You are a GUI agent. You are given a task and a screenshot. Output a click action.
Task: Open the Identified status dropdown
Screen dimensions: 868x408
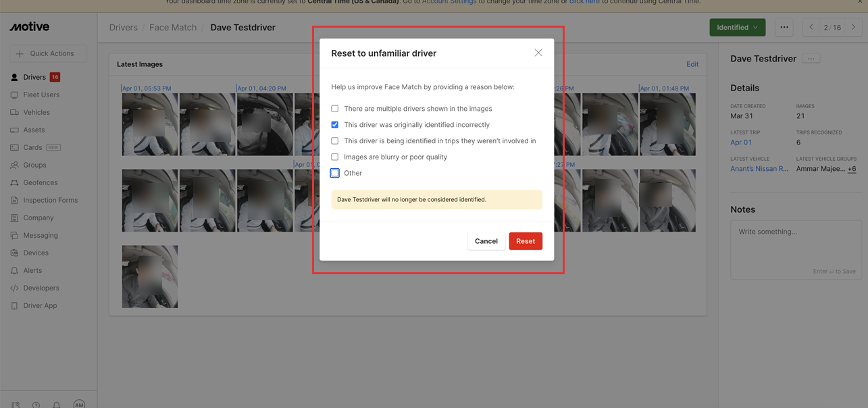pyautogui.click(x=737, y=28)
